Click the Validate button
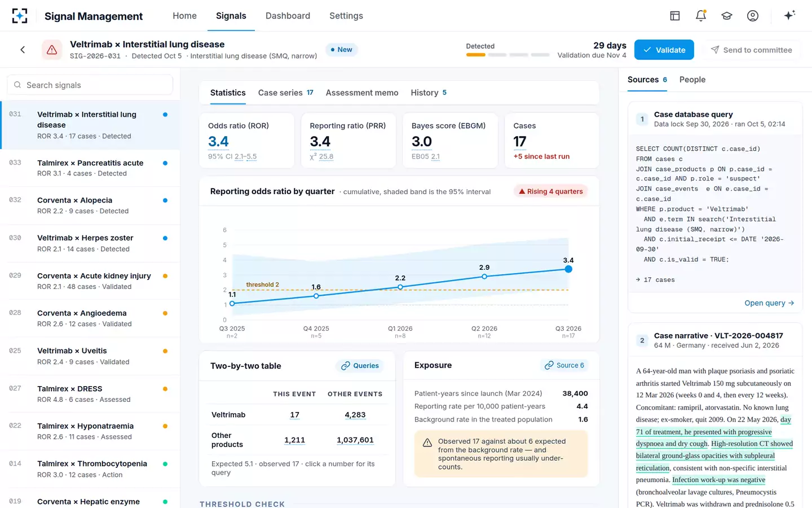 coord(664,50)
